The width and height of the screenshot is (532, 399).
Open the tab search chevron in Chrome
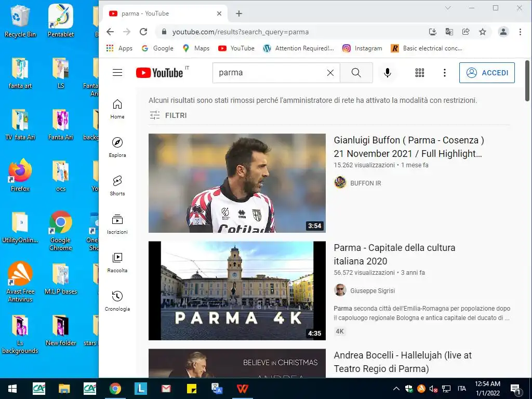(448, 8)
